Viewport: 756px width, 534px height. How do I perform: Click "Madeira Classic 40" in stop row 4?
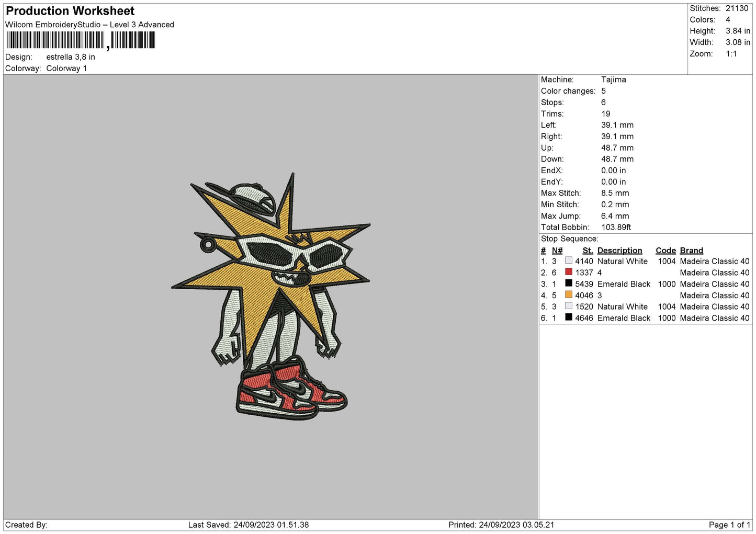(714, 296)
